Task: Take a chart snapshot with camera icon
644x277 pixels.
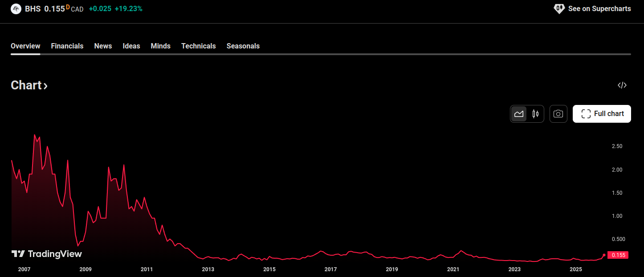Action: [558, 114]
